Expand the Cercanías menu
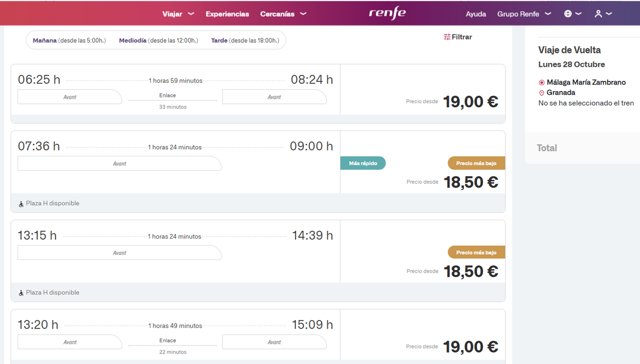640x364 pixels. click(x=283, y=14)
